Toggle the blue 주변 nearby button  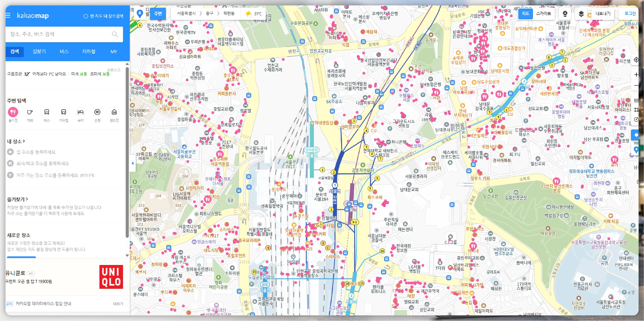(x=158, y=14)
